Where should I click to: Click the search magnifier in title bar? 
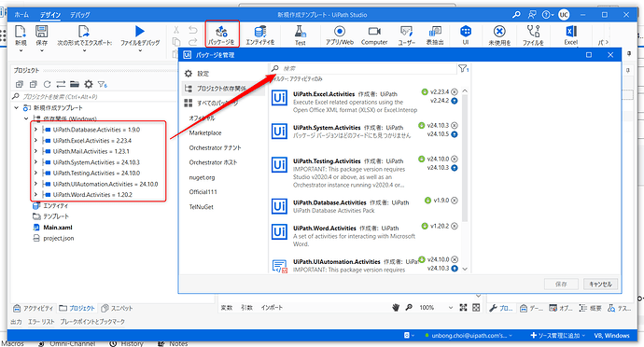coord(516,15)
